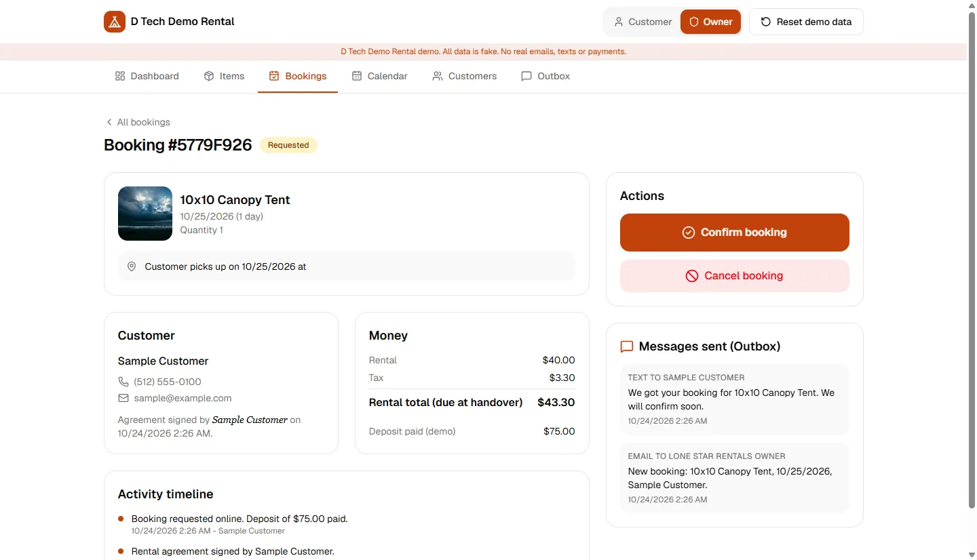The width and height of the screenshot is (977, 560).
Task: Click the reset arrow icon
Action: tap(766, 22)
